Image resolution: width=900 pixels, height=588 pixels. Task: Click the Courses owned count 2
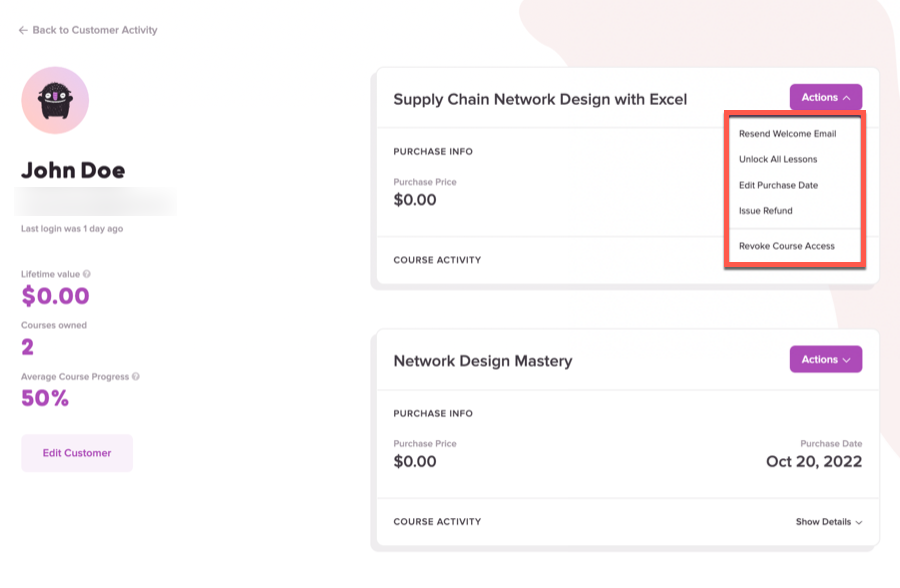pos(28,347)
